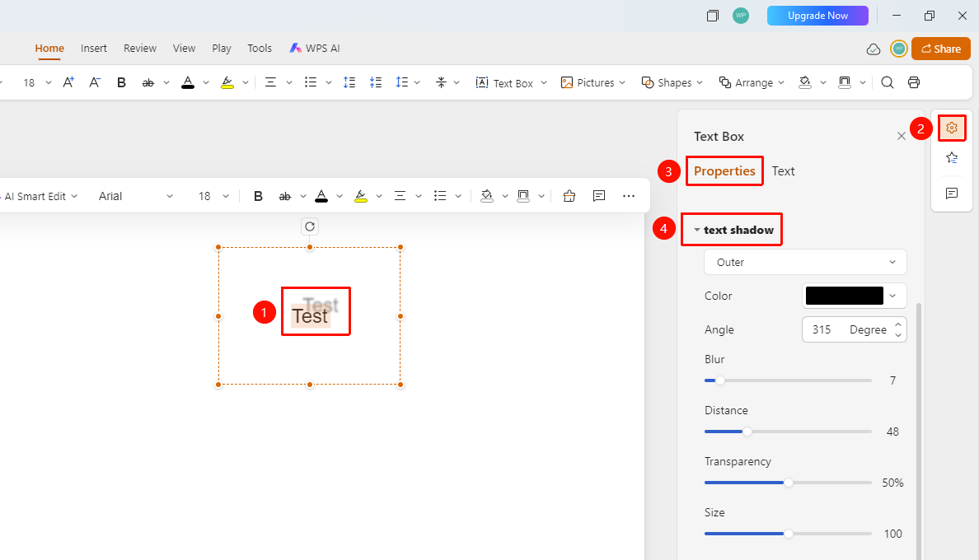Click the Transparency slider handle
Screen dimensions: 979x560
pyautogui.click(x=789, y=483)
